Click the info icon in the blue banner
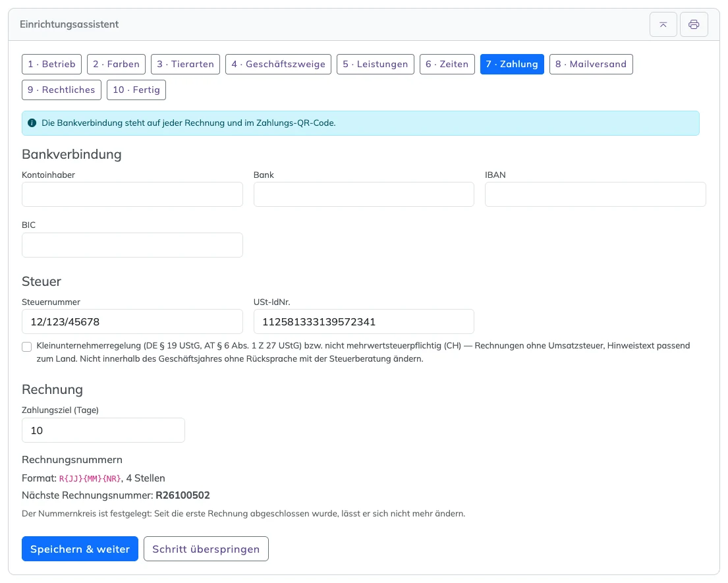Image resolution: width=728 pixels, height=583 pixels. (32, 123)
